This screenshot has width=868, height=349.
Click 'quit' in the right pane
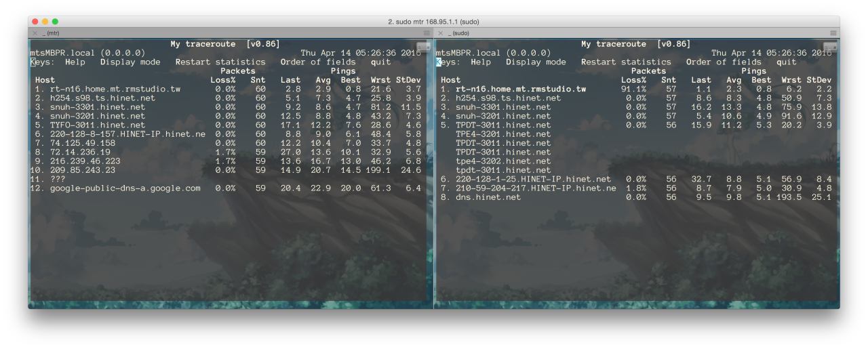(x=787, y=62)
